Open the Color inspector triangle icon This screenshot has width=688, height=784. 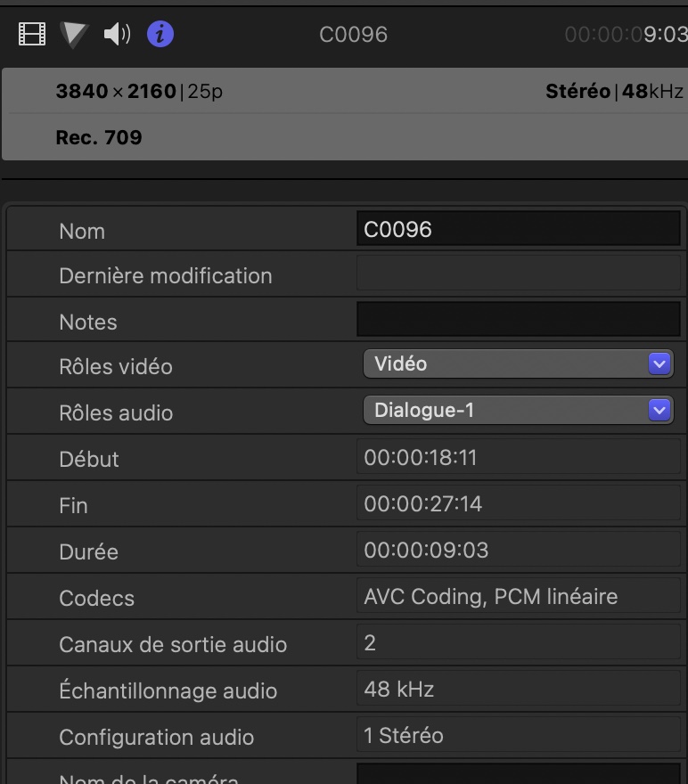tap(74, 34)
